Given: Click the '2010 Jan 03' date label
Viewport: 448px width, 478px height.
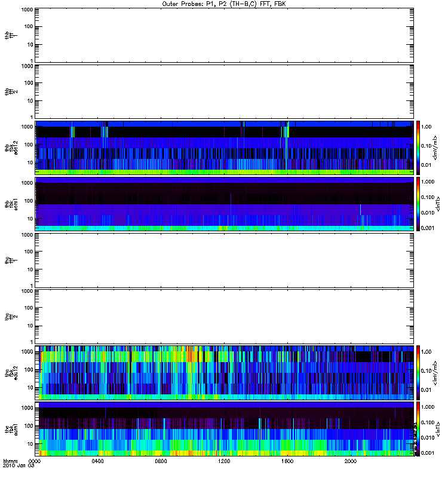Looking at the screenshot, I should (x=19, y=466).
